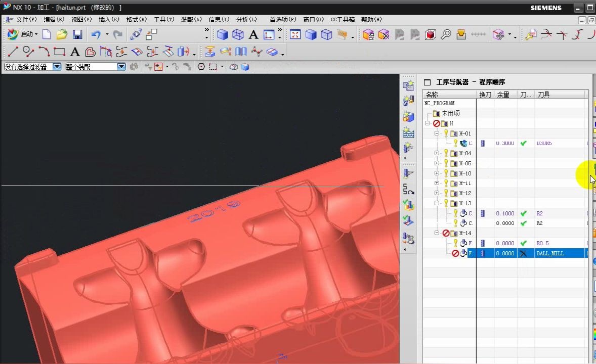
Task: Click the Undo arrow icon
Action: (96, 34)
